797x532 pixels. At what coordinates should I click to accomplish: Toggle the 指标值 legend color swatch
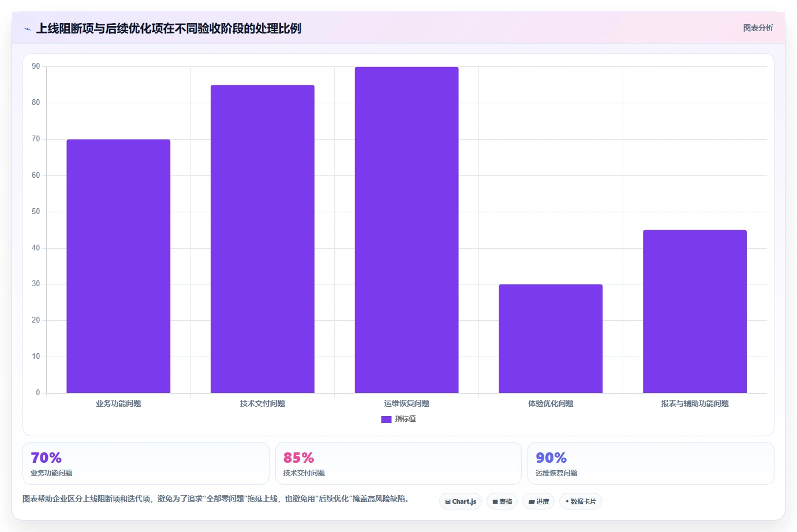386,419
